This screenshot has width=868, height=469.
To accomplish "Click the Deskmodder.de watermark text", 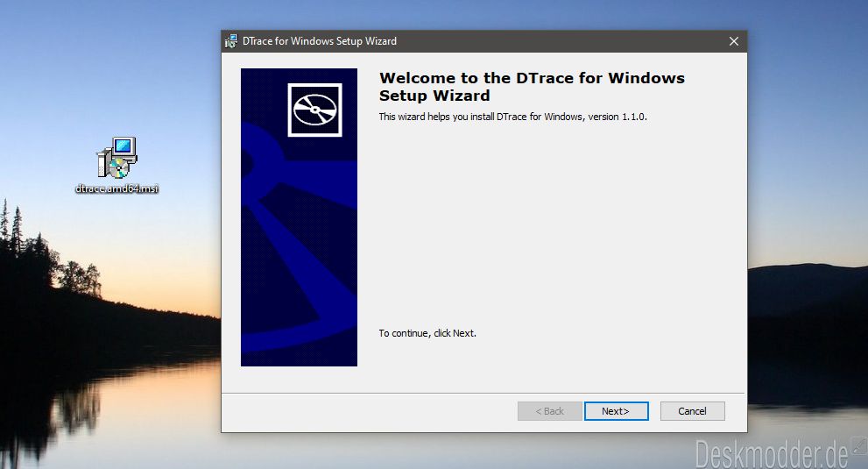I will click(771, 454).
